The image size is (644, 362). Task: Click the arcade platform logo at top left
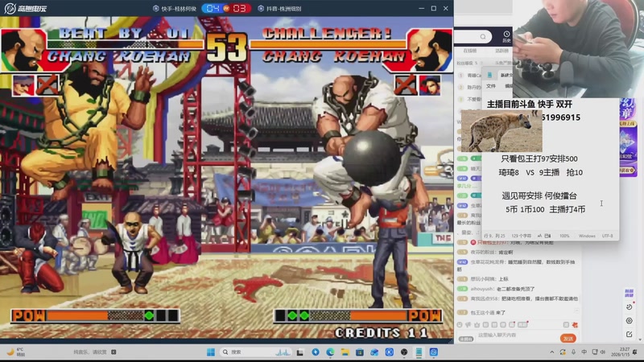[26, 8]
